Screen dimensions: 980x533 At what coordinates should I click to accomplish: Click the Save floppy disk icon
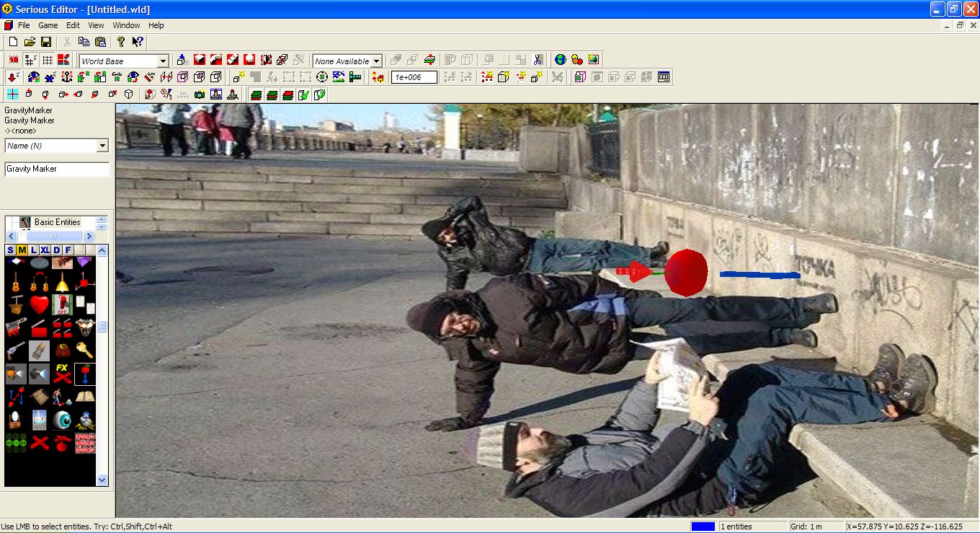(x=46, y=42)
